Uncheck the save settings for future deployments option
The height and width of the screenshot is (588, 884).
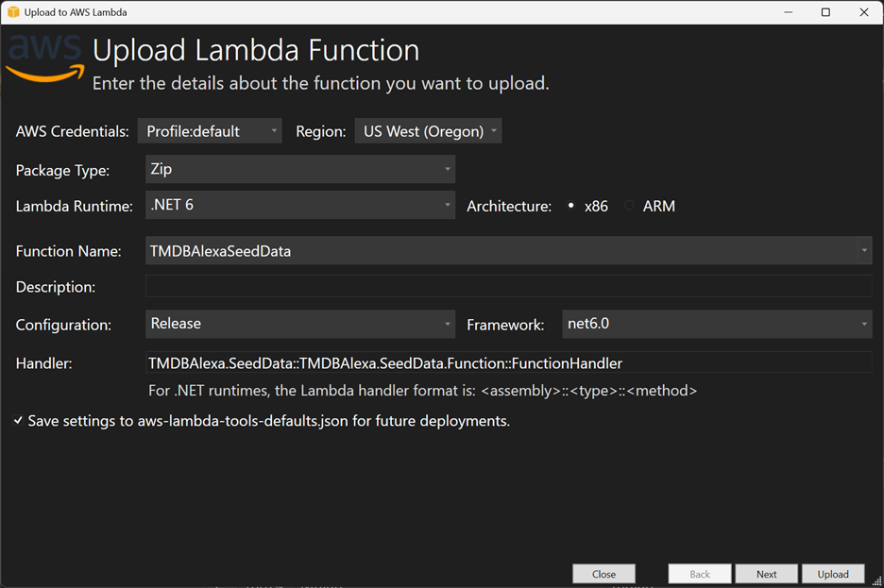click(17, 421)
